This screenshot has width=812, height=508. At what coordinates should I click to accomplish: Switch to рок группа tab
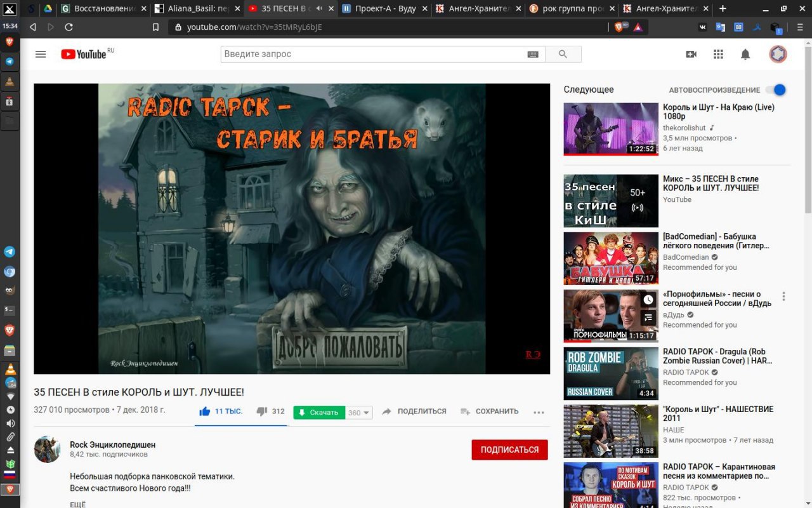coord(572,8)
